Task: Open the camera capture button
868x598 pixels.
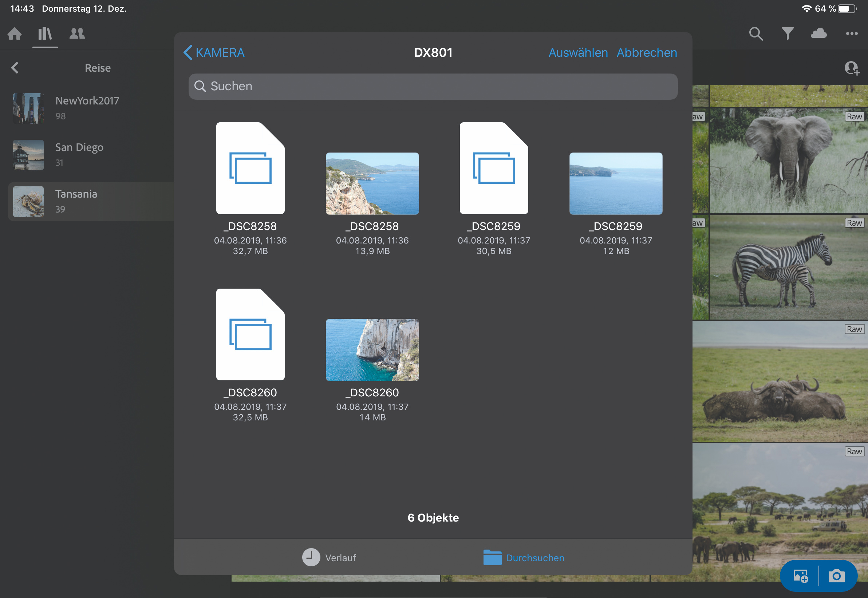Action: point(836,576)
